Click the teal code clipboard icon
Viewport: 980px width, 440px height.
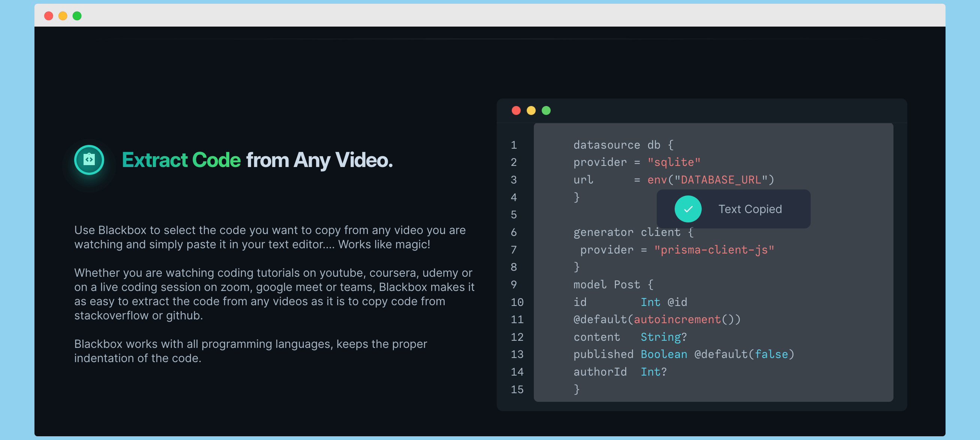coord(89,160)
